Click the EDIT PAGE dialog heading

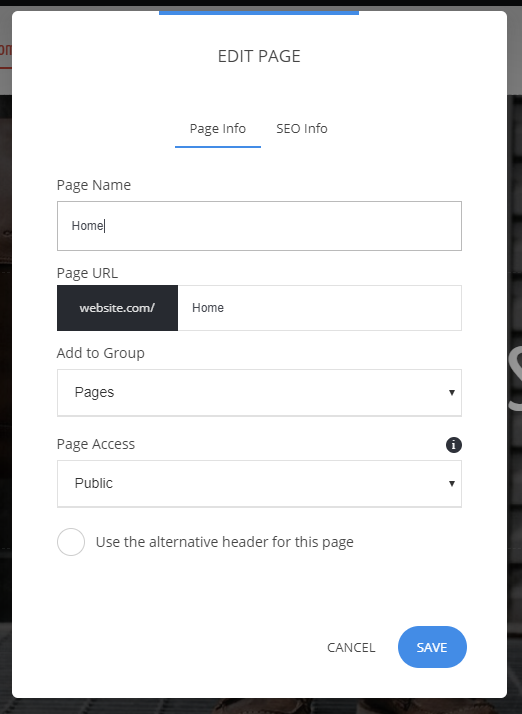pos(259,56)
